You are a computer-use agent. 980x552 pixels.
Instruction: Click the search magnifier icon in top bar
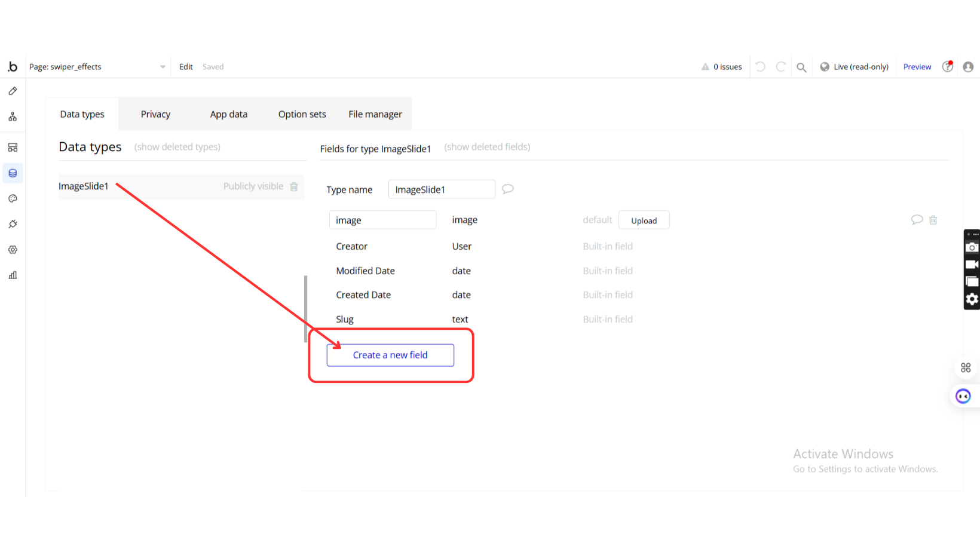coord(801,67)
